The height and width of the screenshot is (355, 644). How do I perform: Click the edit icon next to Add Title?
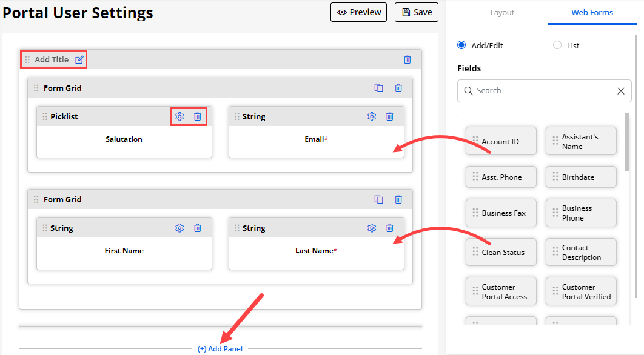[79, 59]
